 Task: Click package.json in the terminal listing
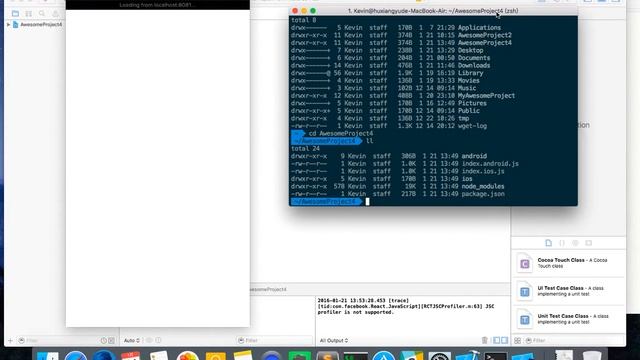pyautogui.click(x=483, y=194)
